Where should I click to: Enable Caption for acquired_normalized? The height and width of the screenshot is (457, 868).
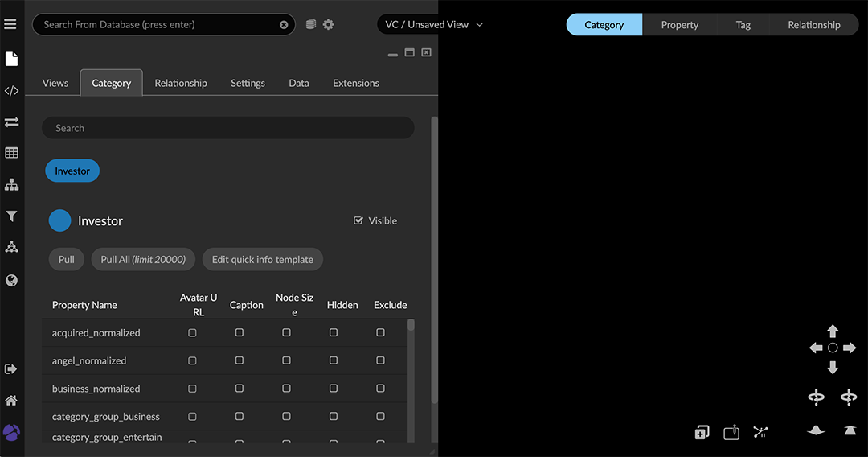(240, 332)
